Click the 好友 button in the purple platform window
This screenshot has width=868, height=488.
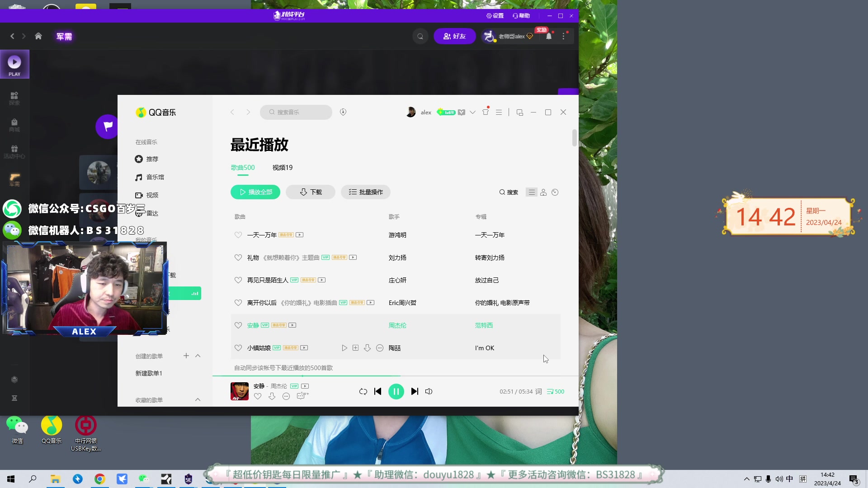tap(454, 36)
